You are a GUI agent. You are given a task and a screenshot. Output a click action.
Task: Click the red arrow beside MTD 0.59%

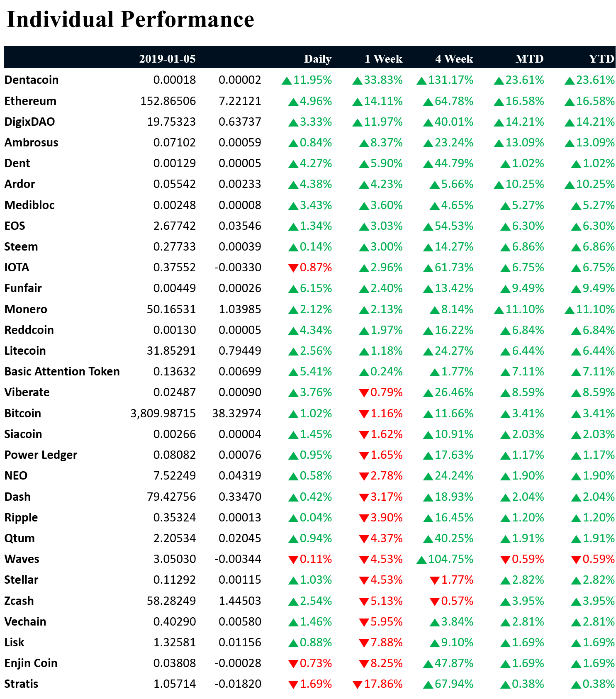tap(505, 560)
